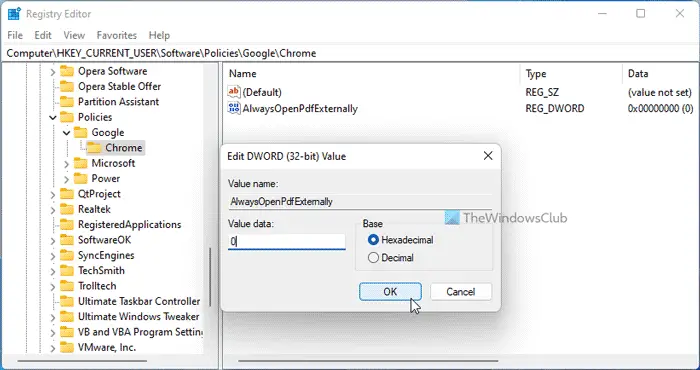Open the Favorites menu
The height and width of the screenshot is (370, 700).
(117, 35)
